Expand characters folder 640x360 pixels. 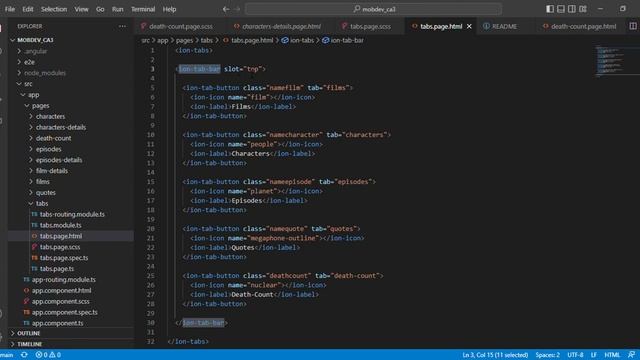click(50, 116)
